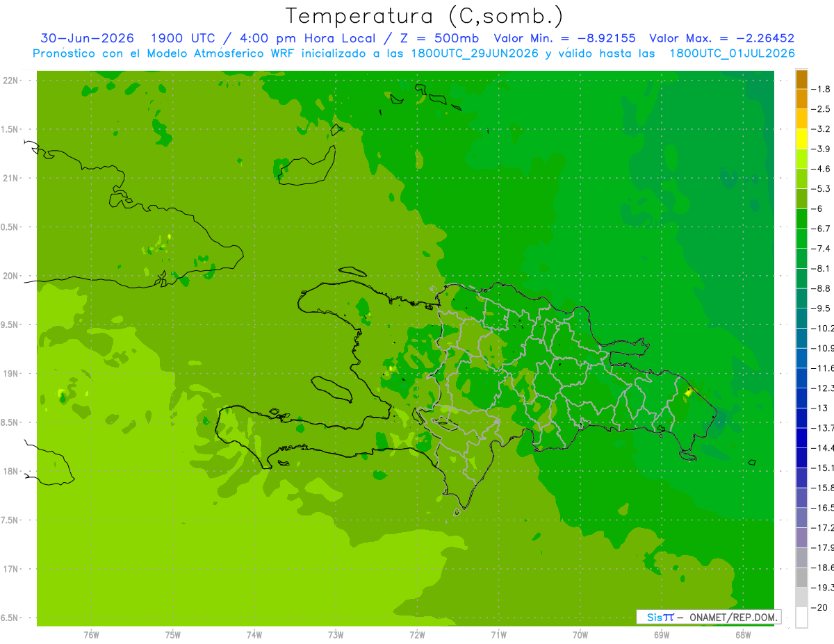Click the "71W" longitude axis label
Screen dimensions: 834x644
click(x=498, y=634)
